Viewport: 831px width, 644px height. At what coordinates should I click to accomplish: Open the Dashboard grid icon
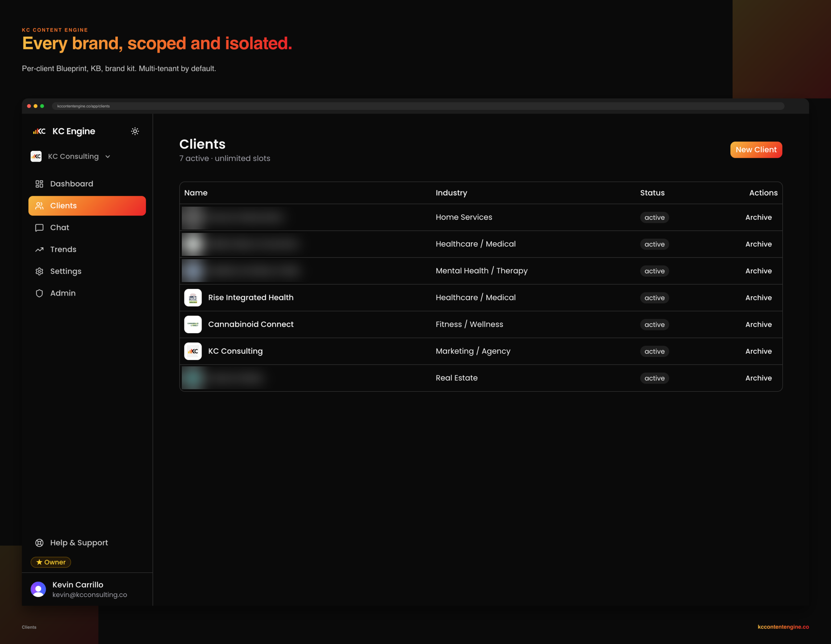[x=39, y=184]
